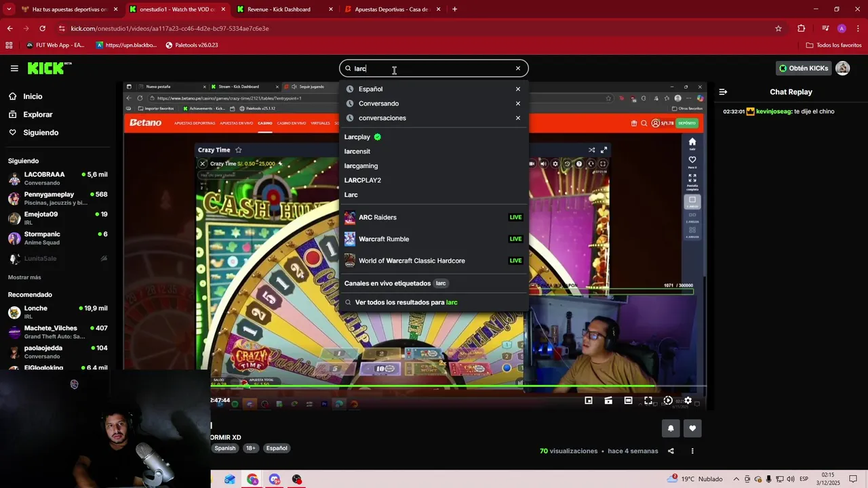Open the recommended Lonche channel

point(58,312)
